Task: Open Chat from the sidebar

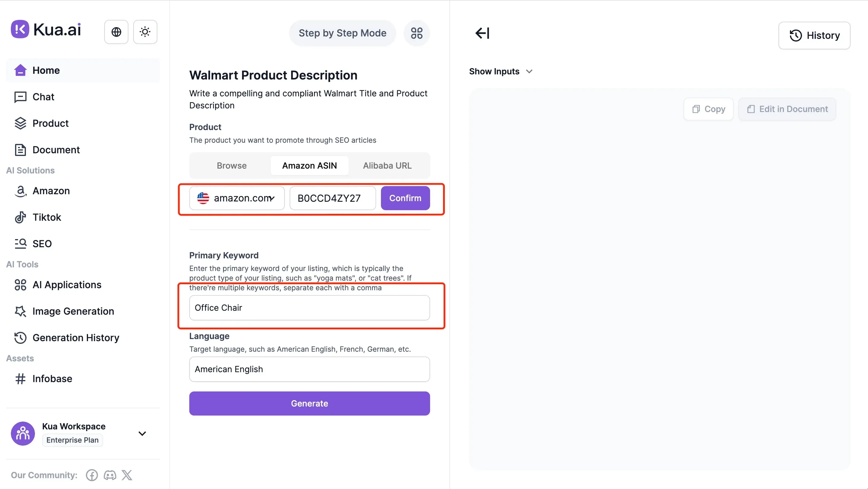Action: coord(83,97)
